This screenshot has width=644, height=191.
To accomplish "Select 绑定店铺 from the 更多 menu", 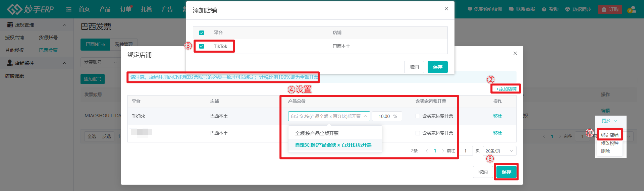I will tap(609, 135).
